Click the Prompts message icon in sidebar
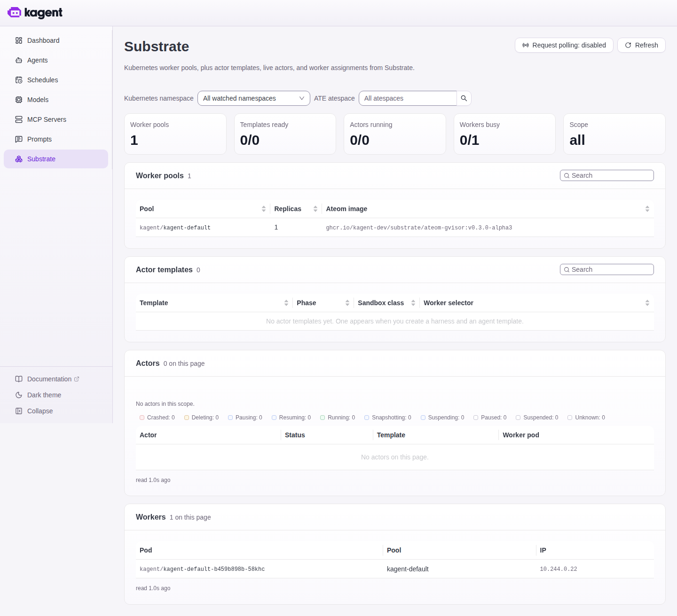Image resolution: width=677 pixels, height=616 pixels. tap(19, 139)
